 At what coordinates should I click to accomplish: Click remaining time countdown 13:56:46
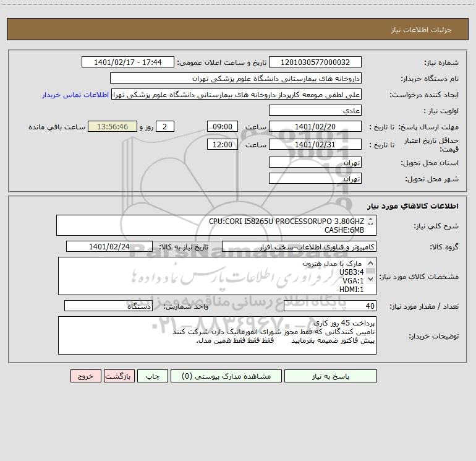113,126
